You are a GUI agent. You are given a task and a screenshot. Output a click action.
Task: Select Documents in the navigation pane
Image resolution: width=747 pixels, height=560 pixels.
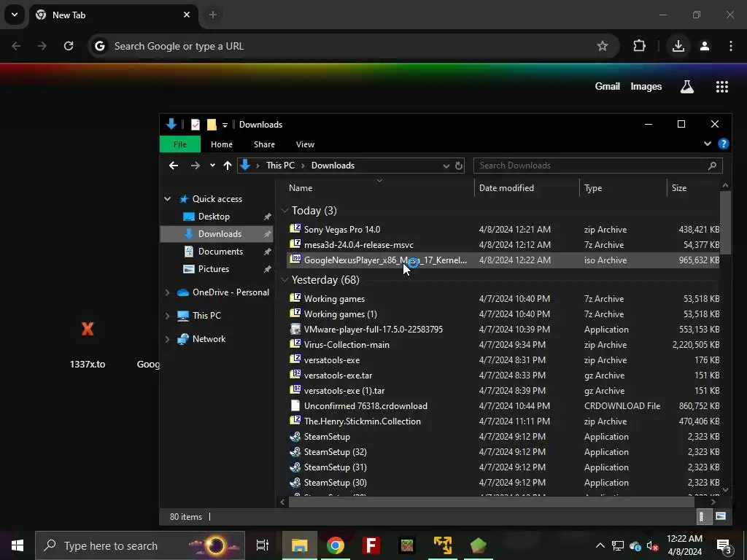220,251
